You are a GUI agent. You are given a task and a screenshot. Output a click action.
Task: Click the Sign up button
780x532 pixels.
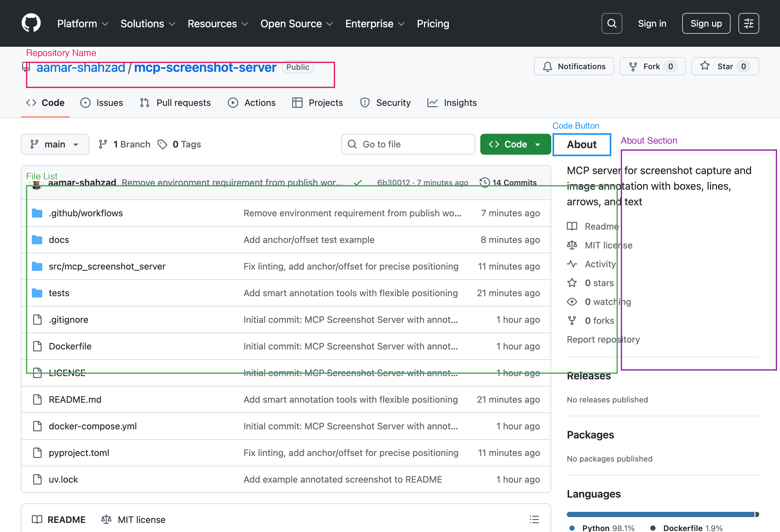pyautogui.click(x=706, y=23)
